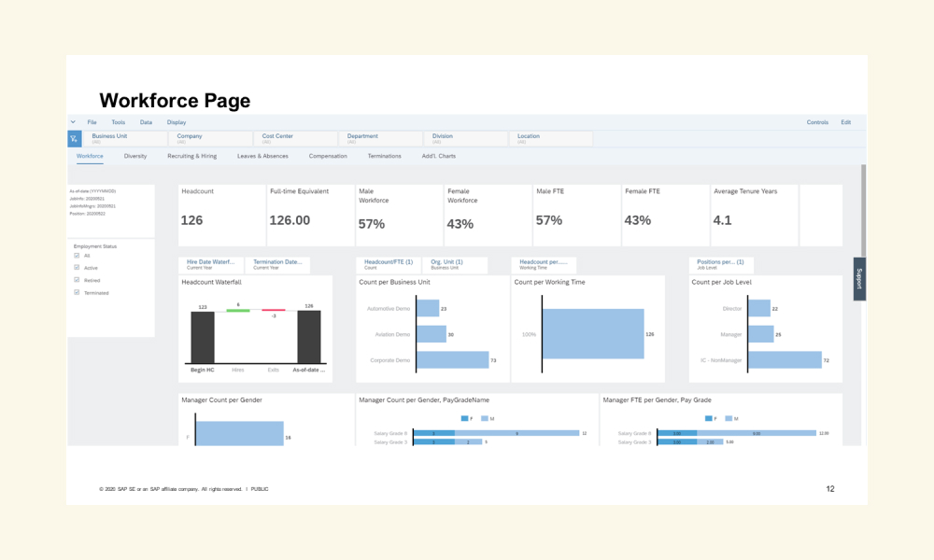Click the Controls button
This screenshot has height=560, width=934.
pos(817,122)
